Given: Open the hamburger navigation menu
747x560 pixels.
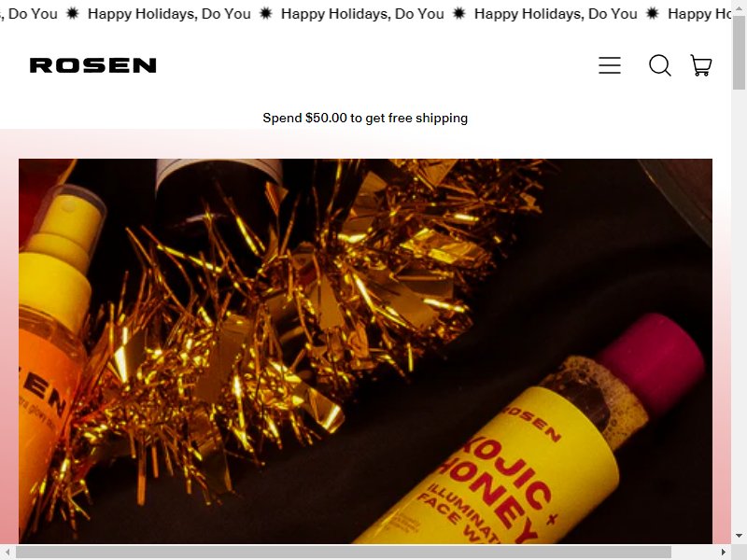Looking at the screenshot, I should (610, 65).
